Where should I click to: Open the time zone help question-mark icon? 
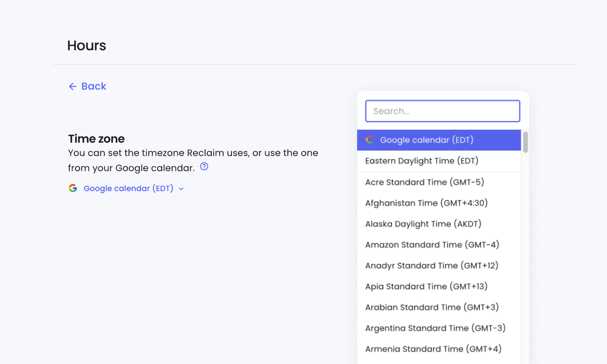(204, 166)
